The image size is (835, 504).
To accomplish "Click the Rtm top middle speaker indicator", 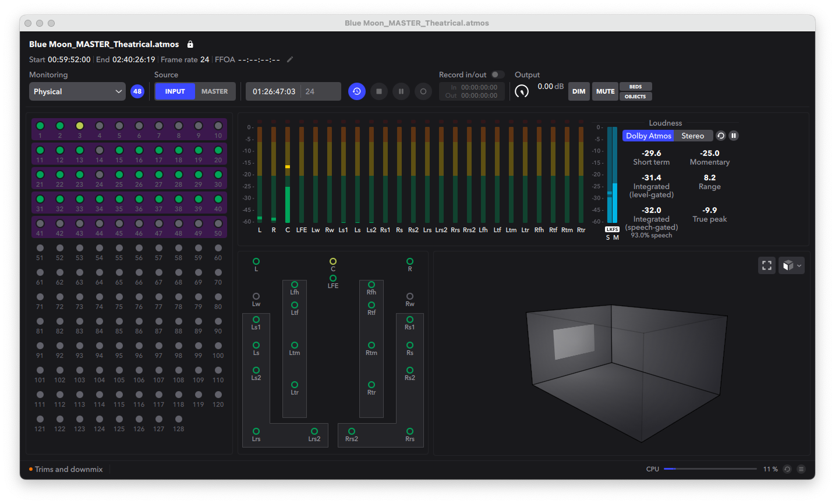I will pos(371,345).
